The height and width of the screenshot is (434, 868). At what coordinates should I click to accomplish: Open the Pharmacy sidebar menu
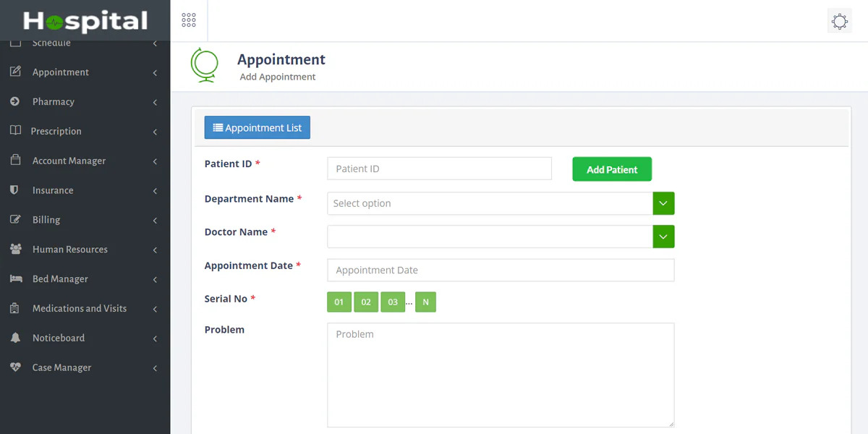pyautogui.click(x=85, y=102)
